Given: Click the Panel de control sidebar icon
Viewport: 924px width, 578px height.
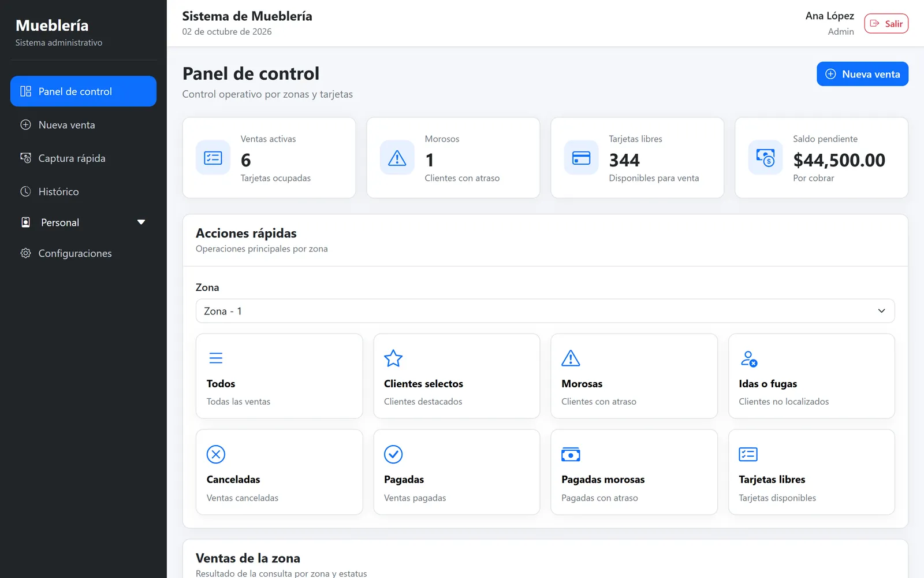Looking at the screenshot, I should (25, 91).
